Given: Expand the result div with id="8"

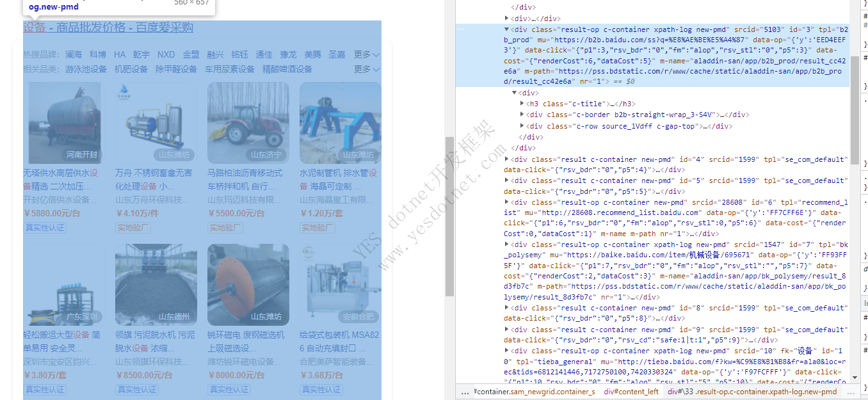Looking at the screenshot, I should point(507,308).
